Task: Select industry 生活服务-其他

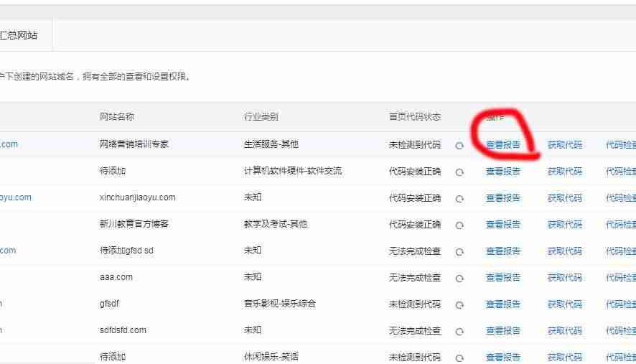Action: 271,144
